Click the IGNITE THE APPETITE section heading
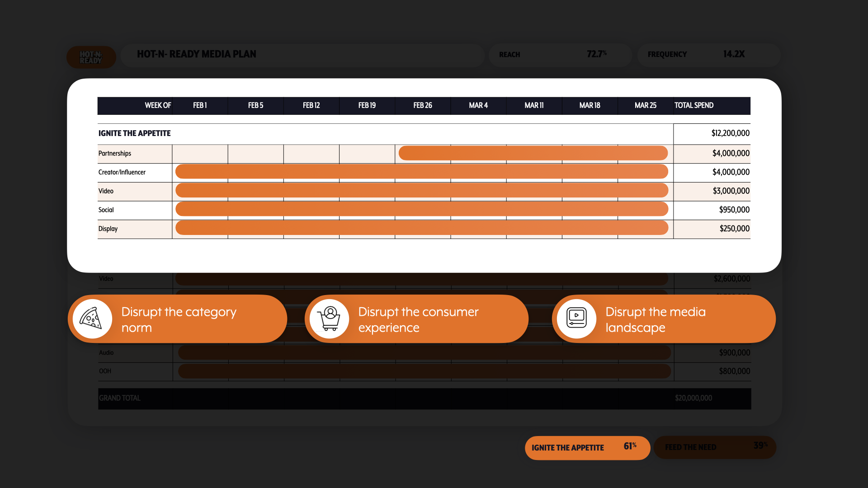This screenshot has width=868, height=488. (134, 134)
